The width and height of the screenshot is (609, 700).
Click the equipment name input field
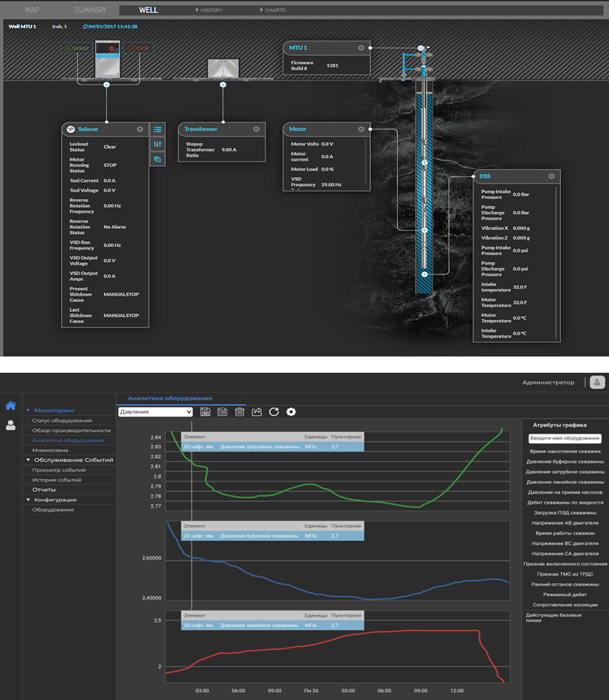tap(564, 438)
